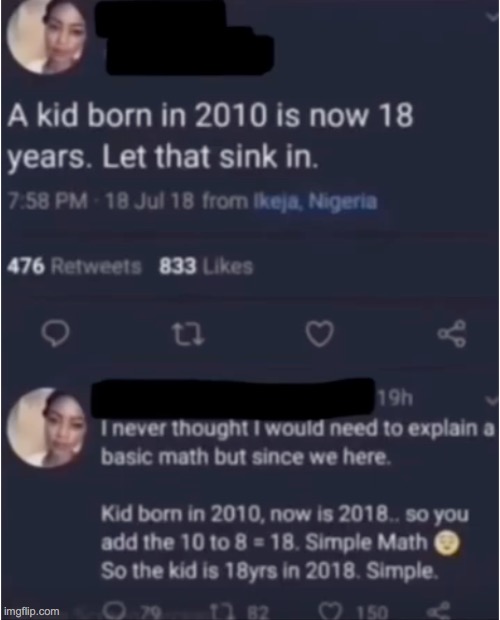Retweet the main tweet using the retweet icon
Image resolution: width=500 pixels, height=620 pixels.
(x=189, y=334)
